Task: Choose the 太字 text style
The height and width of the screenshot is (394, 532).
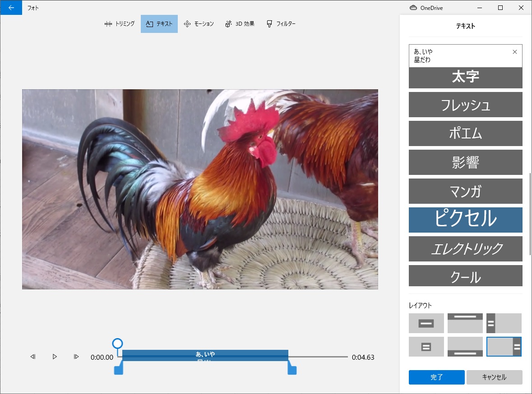Action: (466, 78)
